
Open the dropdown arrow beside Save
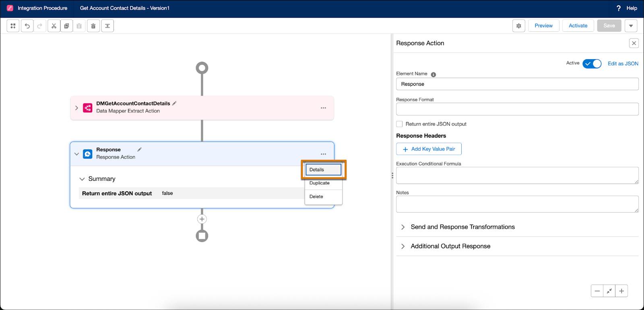point(631,26)
